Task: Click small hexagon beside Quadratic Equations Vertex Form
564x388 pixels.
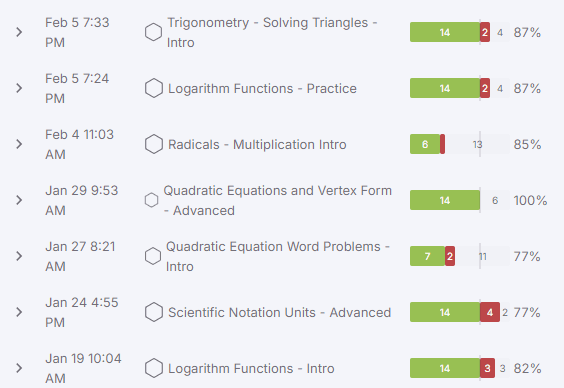Action: [151, 200]
